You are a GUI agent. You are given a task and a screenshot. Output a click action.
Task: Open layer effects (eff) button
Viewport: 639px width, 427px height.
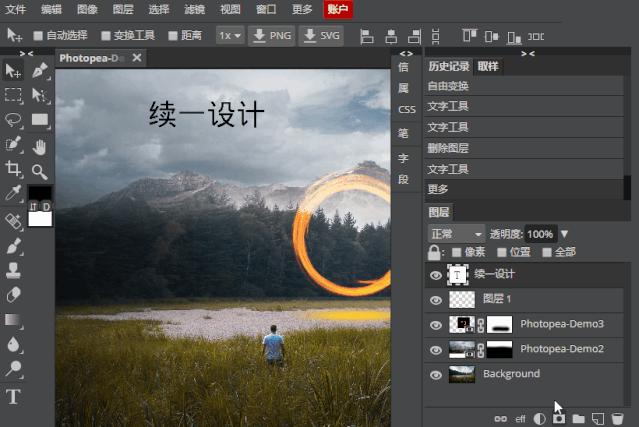(x=520, y=419)
